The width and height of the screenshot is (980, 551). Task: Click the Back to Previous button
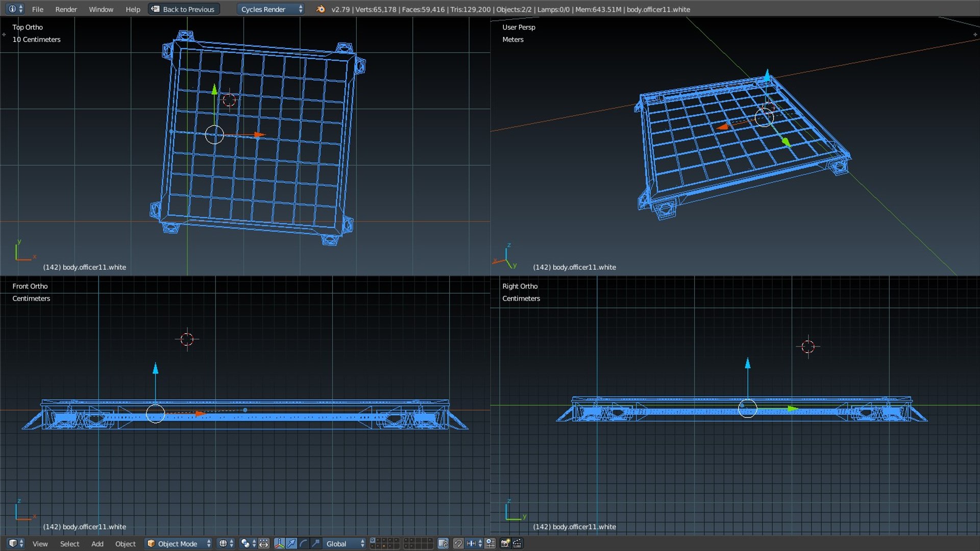point(184,9)
